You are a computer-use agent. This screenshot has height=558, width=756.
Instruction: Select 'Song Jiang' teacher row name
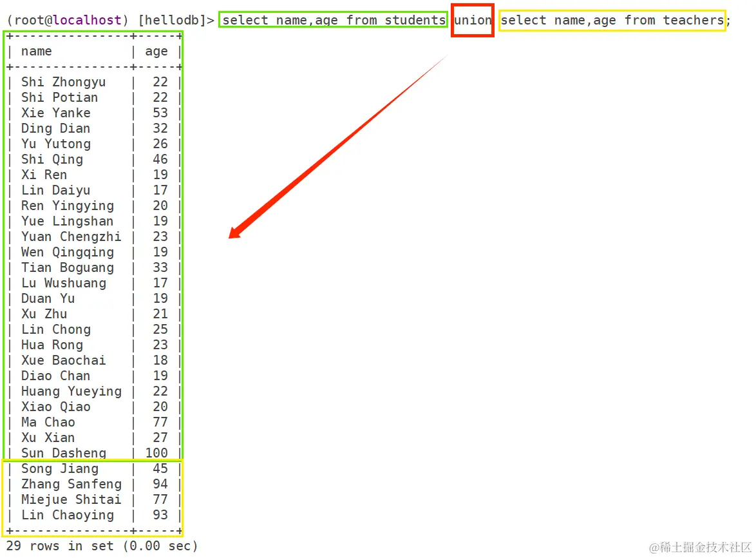[x=59, y=468]
